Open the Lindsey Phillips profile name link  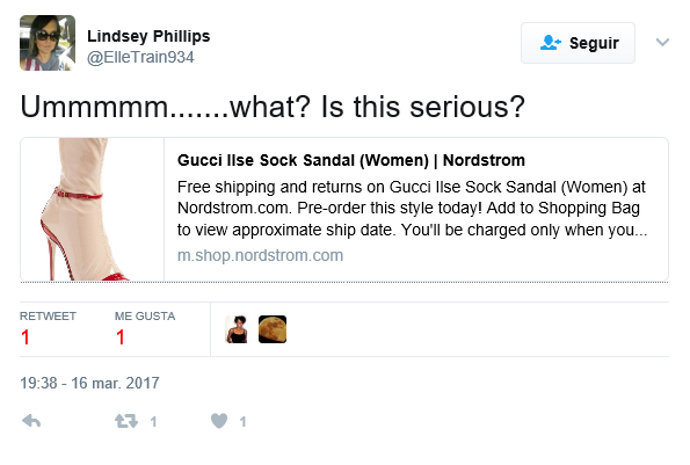(148, 36)
